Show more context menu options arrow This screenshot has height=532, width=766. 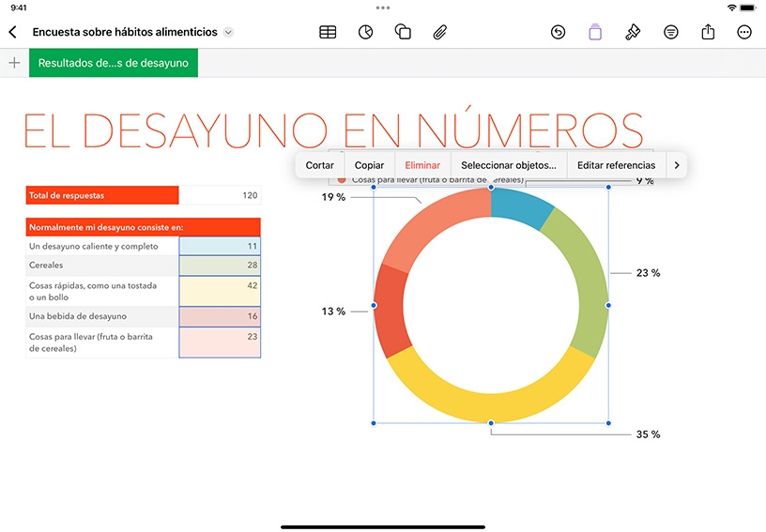click(677, 165)
